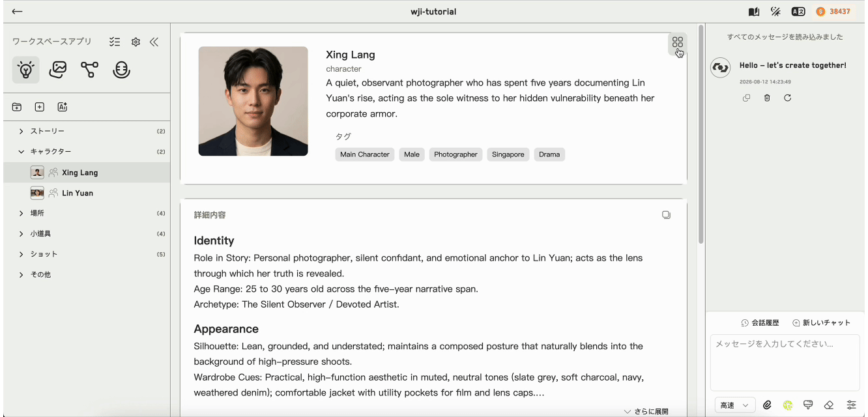Open the chat sliders settings icon
This screenshot has height=417, width=868.
[x=852, y=405]
